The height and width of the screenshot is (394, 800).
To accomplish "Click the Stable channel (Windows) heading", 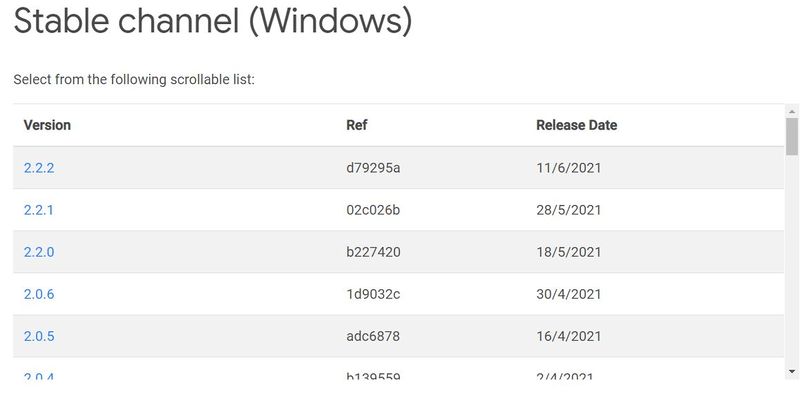I will [213, 21].
